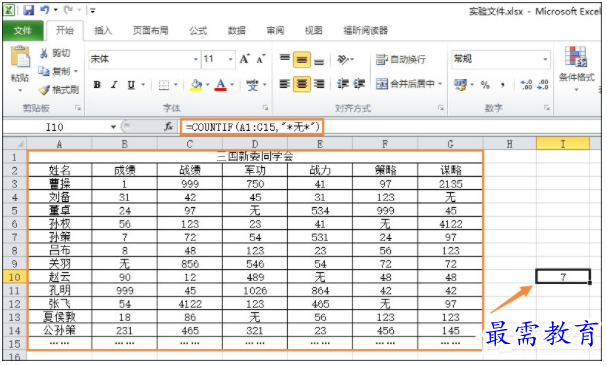
Task: Open the 常规 number format dropdown
Action: (545, 59)
